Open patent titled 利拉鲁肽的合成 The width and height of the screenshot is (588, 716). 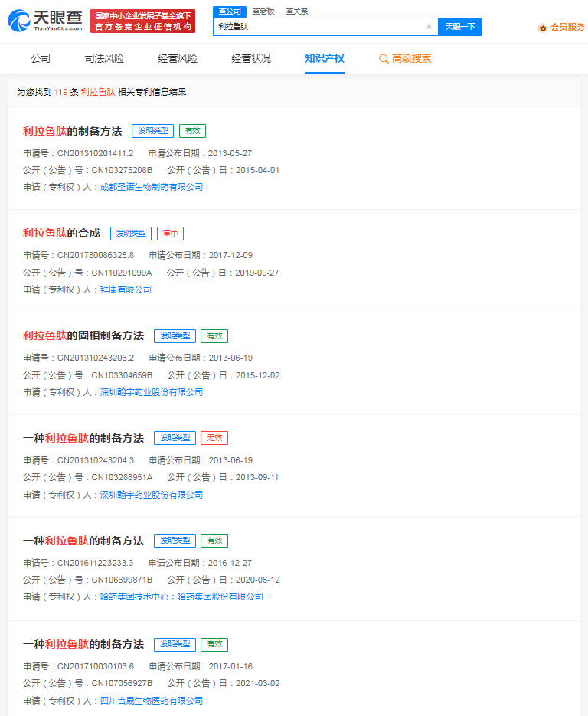tap(61, 234)
